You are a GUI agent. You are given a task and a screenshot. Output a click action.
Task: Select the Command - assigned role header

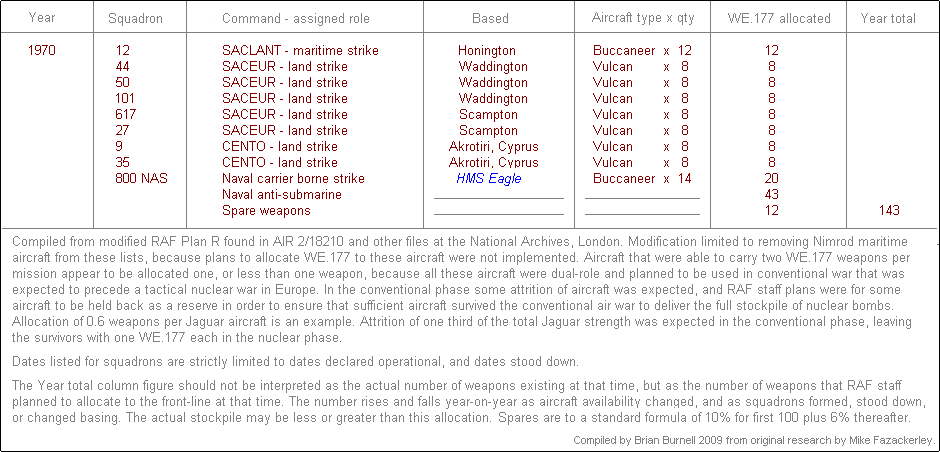pyautogui.click(x=295, y=18)
